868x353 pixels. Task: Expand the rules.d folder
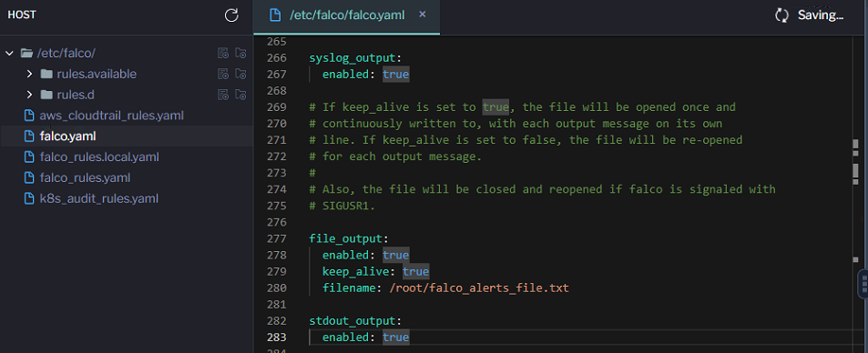pyautogui.click(x=30, y=95)
